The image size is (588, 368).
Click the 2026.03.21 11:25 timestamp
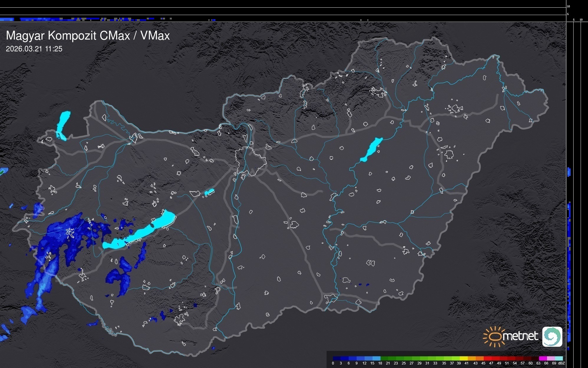[34, 49]
